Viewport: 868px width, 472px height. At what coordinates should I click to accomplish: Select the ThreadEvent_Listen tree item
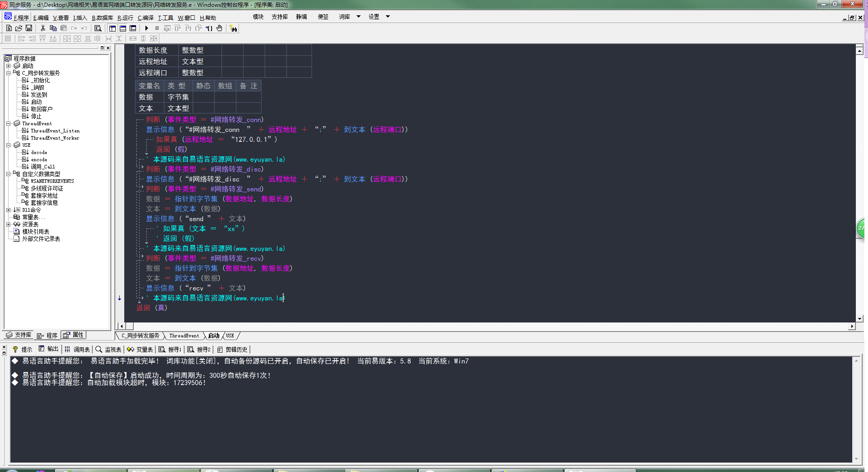[x=55, y=131]
